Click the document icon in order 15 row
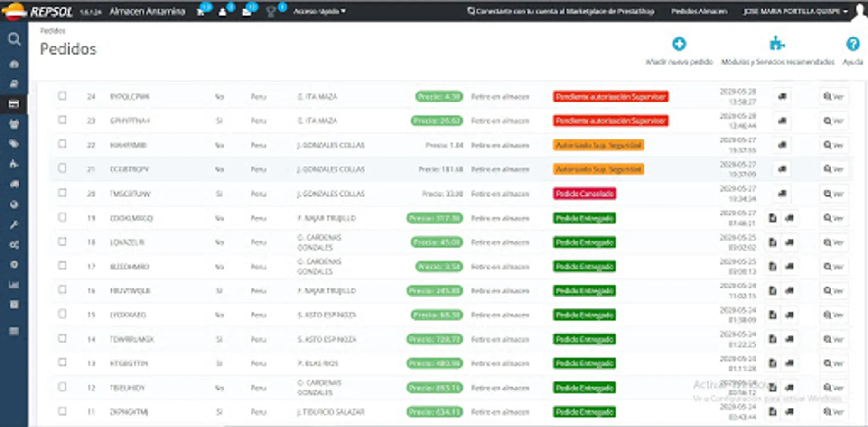The width and height of the screenshot is (868, 427). [773, 315]
